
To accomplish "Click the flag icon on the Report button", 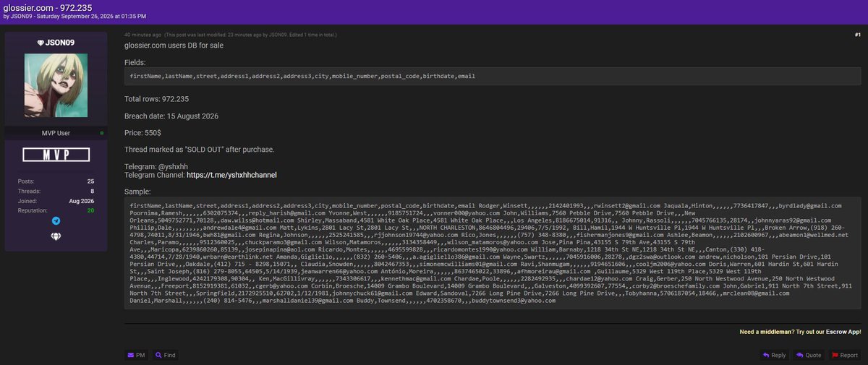I will point(835,355).
